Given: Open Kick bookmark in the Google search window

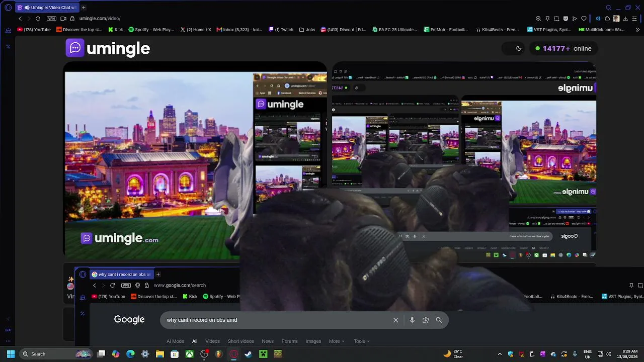Looking at the screenshot, I should tap(190, 297).
